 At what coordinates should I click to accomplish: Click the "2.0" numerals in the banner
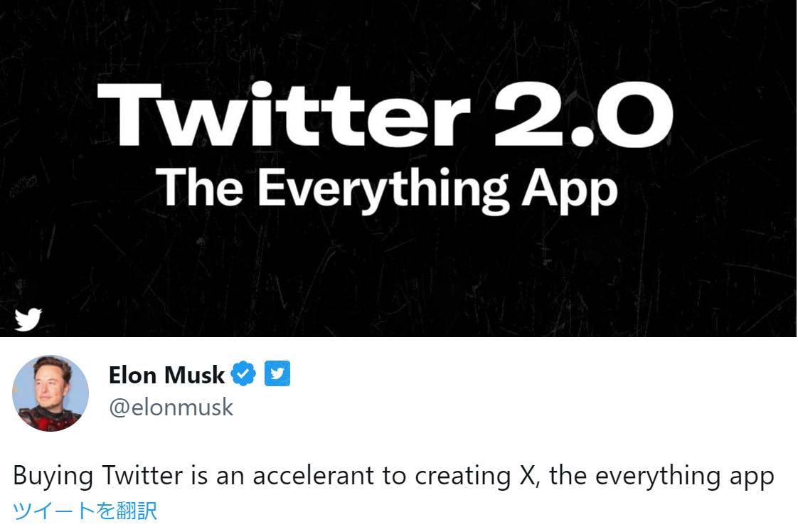pos(583,114)
